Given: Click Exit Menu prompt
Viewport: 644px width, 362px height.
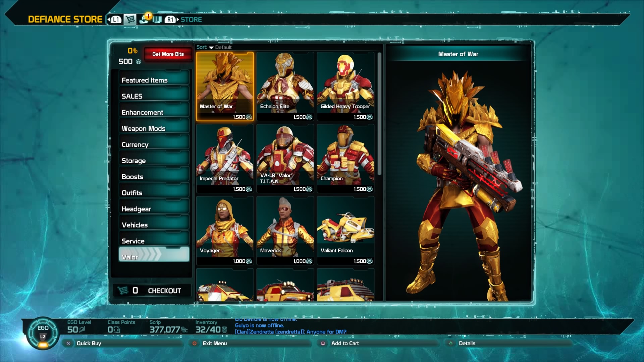Looking at the screenshot, I should point(215,343).
